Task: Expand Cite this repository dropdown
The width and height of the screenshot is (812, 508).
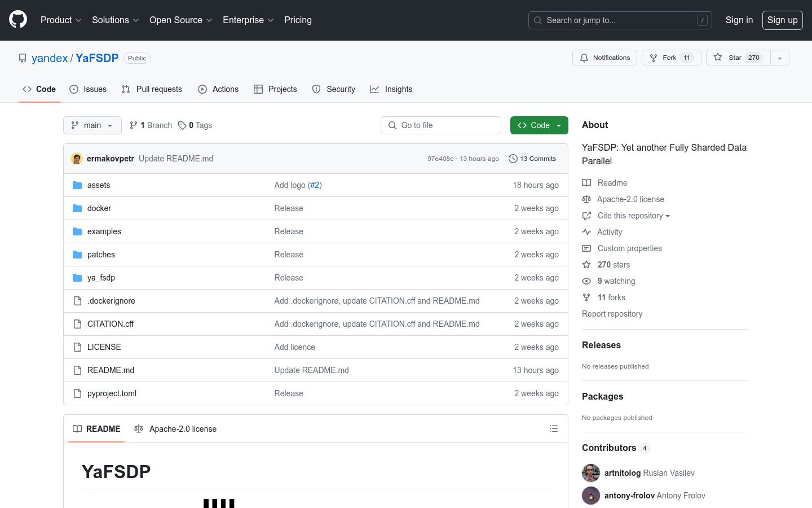Action: pos(634,216)
